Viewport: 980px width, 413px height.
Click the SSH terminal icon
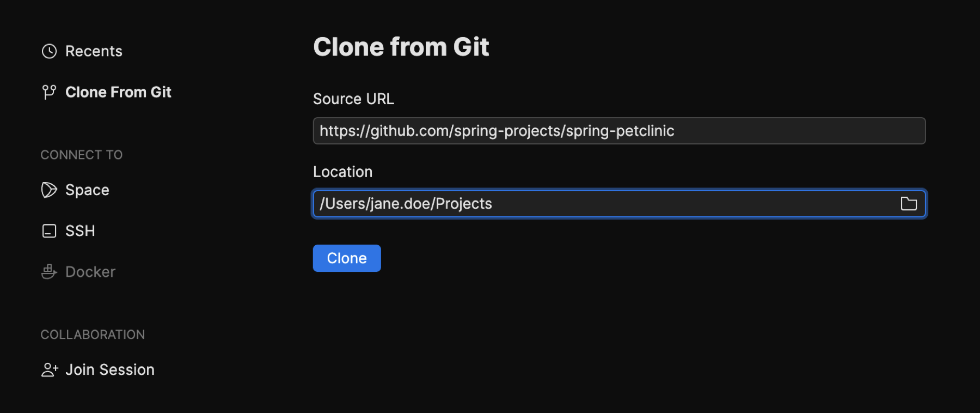(x=50, y=230)
